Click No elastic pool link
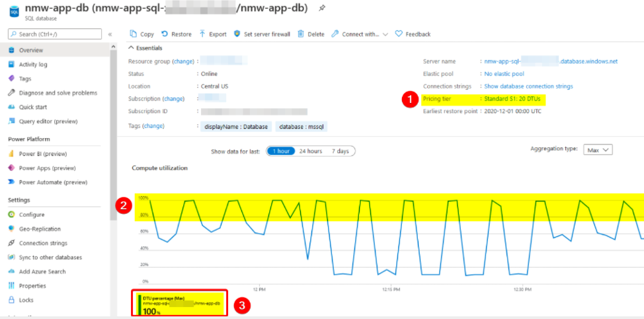This screenshot has height=319, width=644. 504,74
